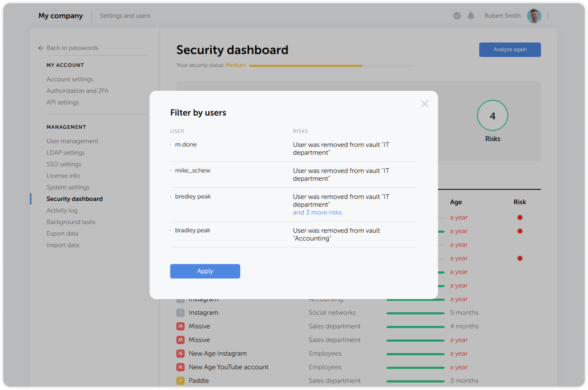
Task: Open Authorization and 2FA settings
Action: coord(77,91)
